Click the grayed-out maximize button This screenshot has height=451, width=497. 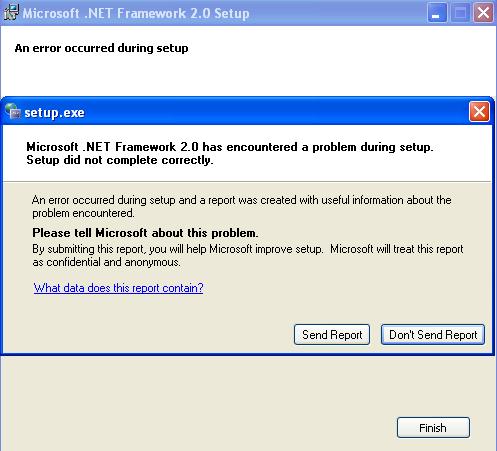[x=460, y=13]
